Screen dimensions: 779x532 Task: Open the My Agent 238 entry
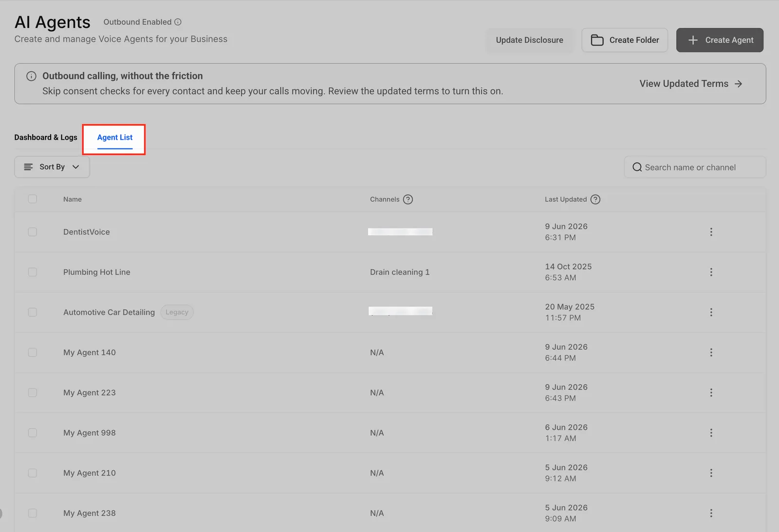[90, 513]
